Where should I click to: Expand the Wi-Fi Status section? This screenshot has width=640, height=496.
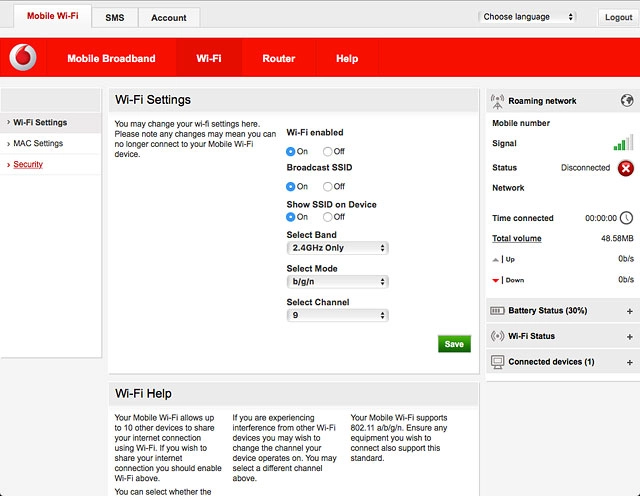click(629, 337)
